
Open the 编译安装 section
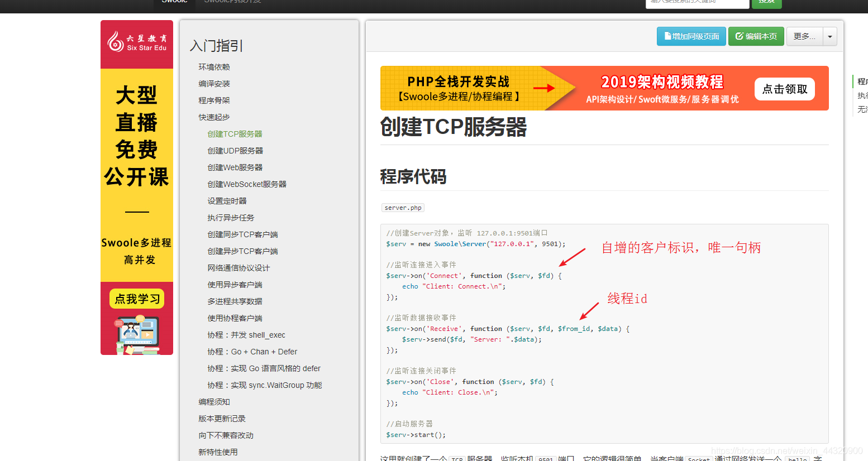coord(214,84)
